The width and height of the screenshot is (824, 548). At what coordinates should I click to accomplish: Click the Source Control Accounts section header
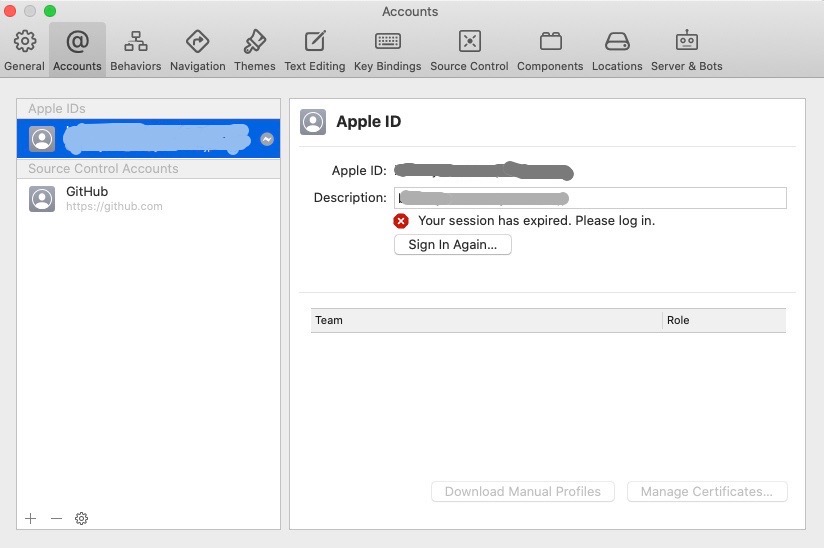coord(149,169)
